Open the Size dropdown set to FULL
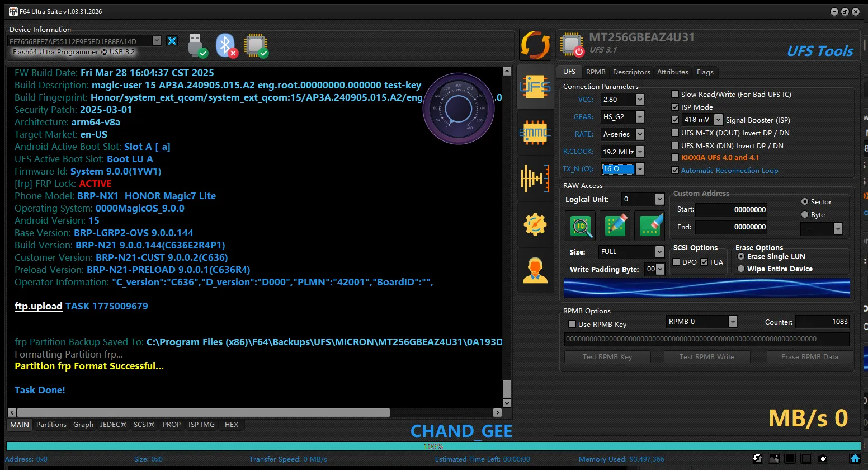The image size is (868, 470). click(x=659, y=252)
